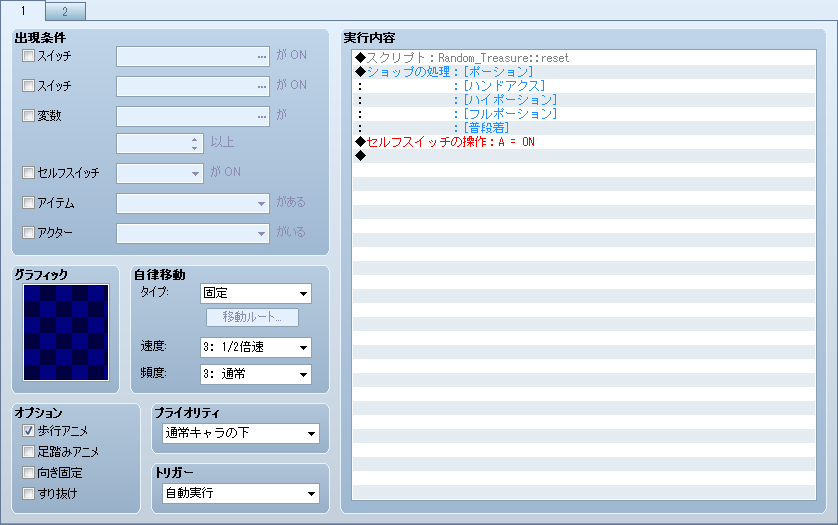Click the グラフィック checkered preview box
This screenshot has width=838, height=525.
pyautogui.click(x=66, y=333)
